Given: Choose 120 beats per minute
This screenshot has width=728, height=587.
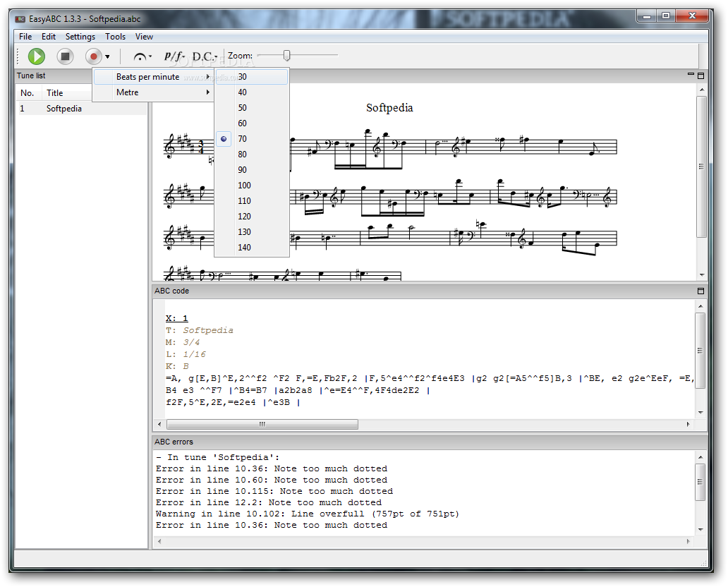Looking at the screenshot, I should pyautogui.click(x=252, y=217).
